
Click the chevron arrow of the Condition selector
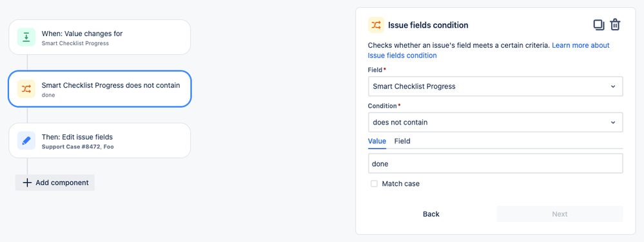pyautogui.click(x=613, y=123)
